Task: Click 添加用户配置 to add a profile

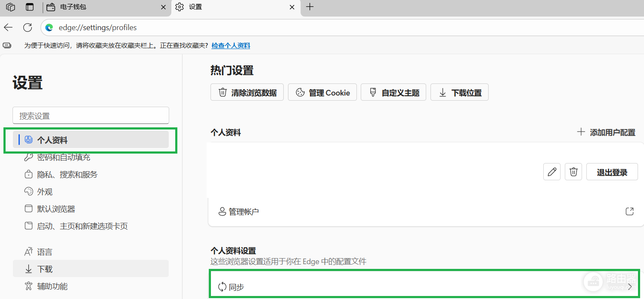Action: coord(606,133)
